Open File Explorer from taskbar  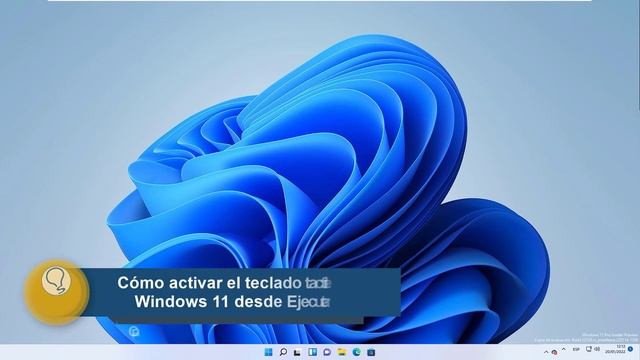[x=342, y=352]
